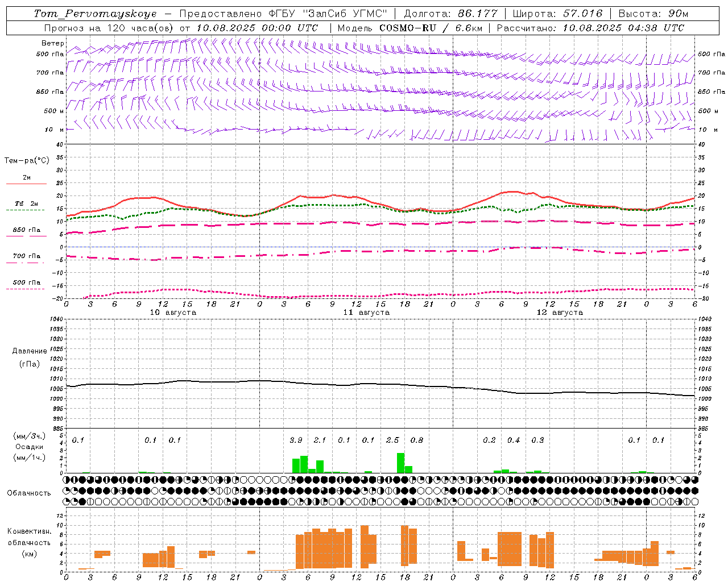This screenshot has height=582, width=728.
Task: Click the provider text ФГБУ "ЗапСиб УГМС"
Action: click(x=327, y=14)
